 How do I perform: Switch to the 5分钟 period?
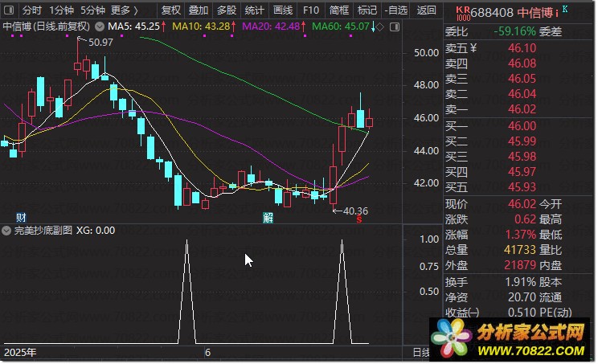(92, 10)
